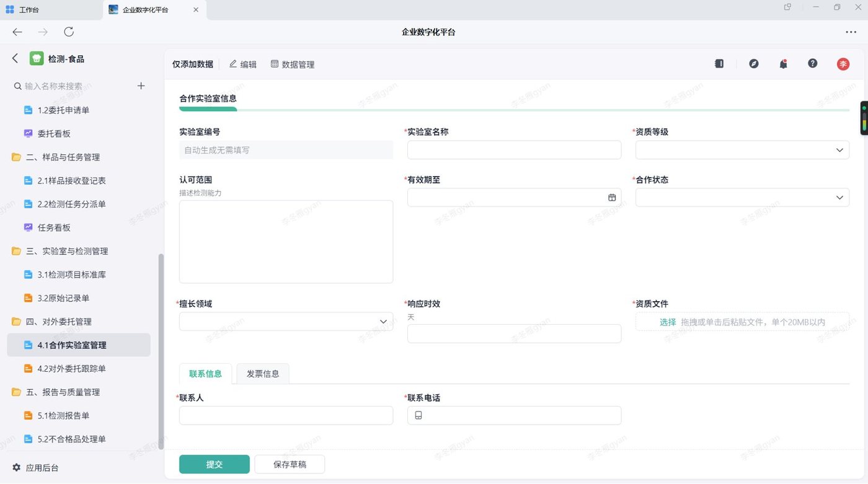Open 5.1检测报告单 in sidebar
Screen dimensions: 868x484
click(x=79, y=416)
